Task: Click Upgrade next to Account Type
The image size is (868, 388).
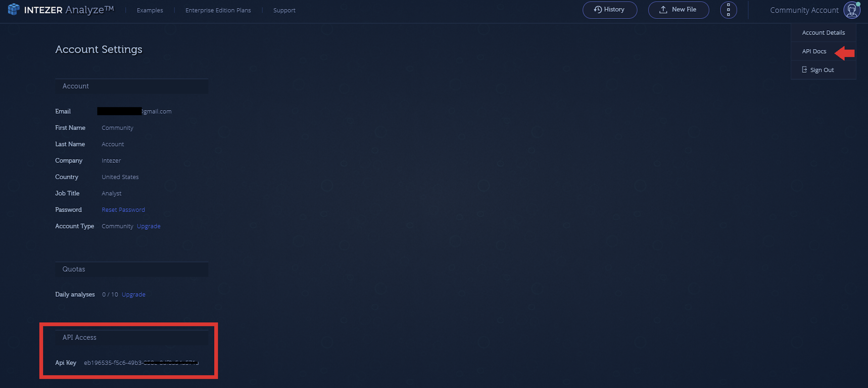Action: 149,226
